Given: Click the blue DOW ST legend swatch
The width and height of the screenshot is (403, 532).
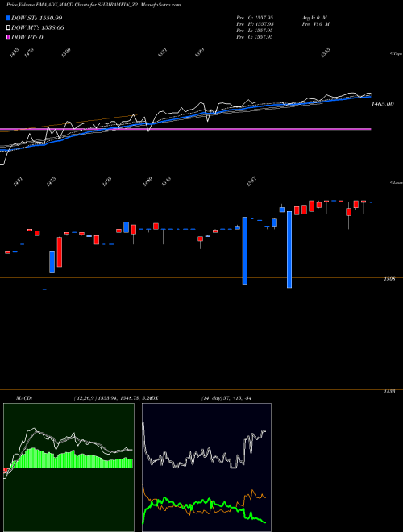Looking at the screenshot, I should point(8,18).
